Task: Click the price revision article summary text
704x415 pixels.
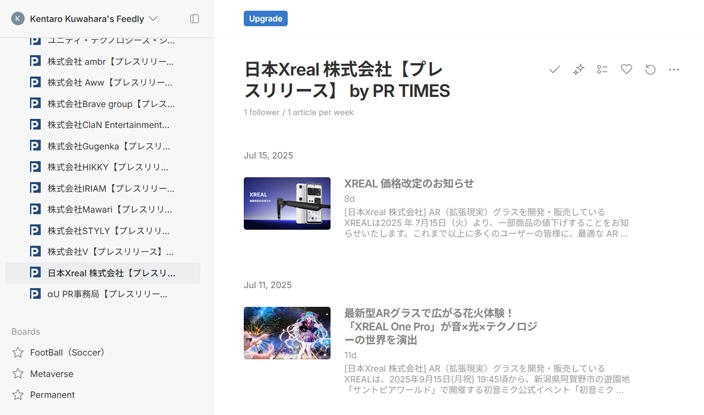Action: click(x=486, y=223)
